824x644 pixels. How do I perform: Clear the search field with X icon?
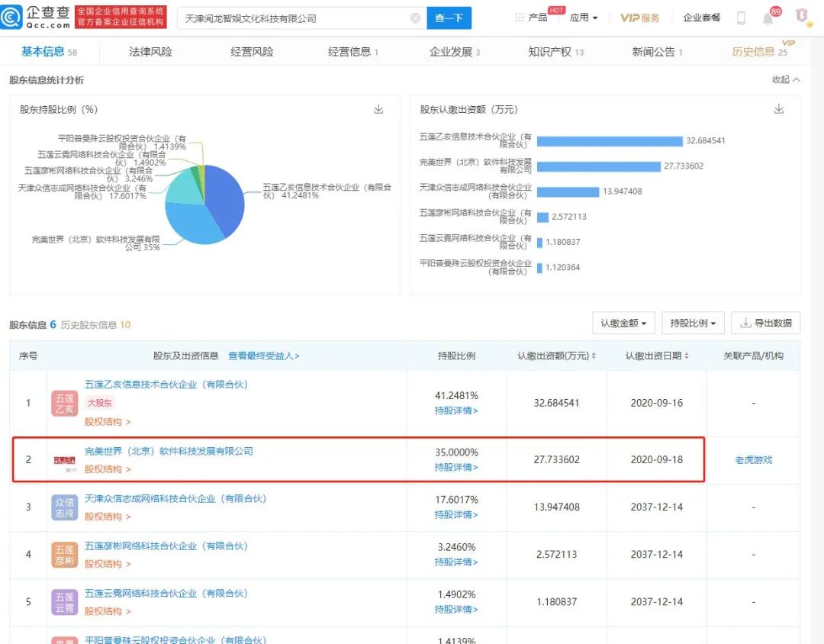tap(415, 18)
